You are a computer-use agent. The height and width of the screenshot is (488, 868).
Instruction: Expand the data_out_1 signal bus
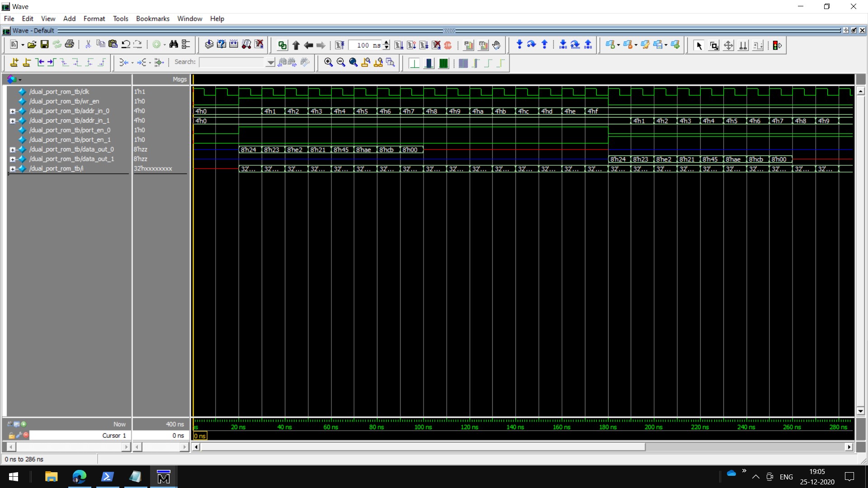[x=13, y=159]
